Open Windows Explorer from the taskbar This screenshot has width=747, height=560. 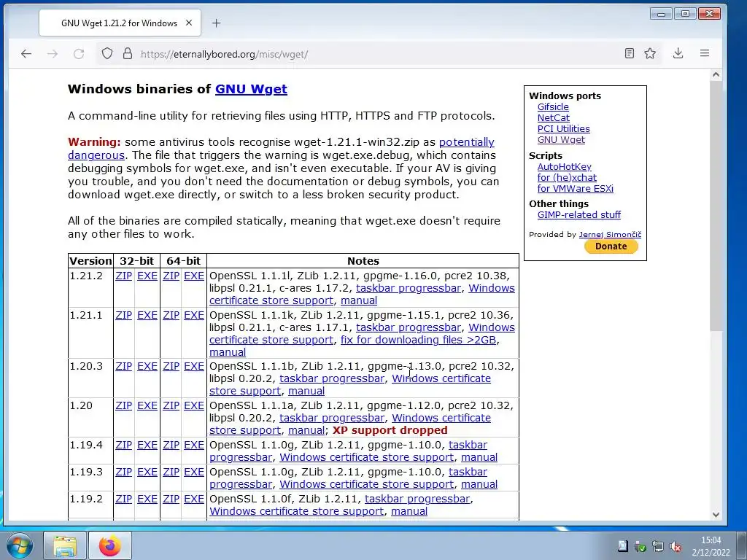65,545
